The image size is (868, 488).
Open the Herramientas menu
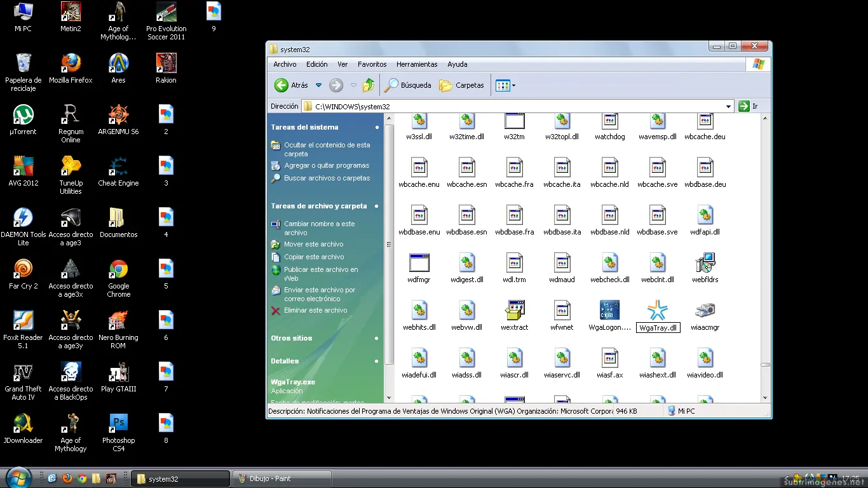(x=417, y=64)
